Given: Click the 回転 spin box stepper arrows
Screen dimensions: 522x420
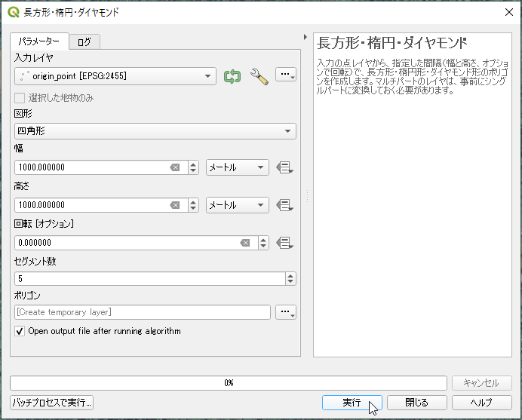Looking at the screenshot, I should 263,243.
